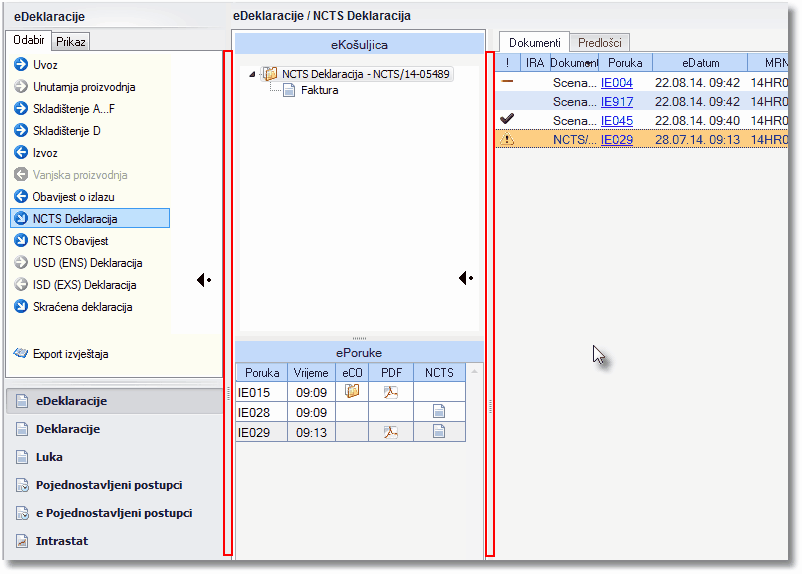Open NCTS document icon for IE029
The width and height of the screenshot is (802, 574).
tap(439, 431)
